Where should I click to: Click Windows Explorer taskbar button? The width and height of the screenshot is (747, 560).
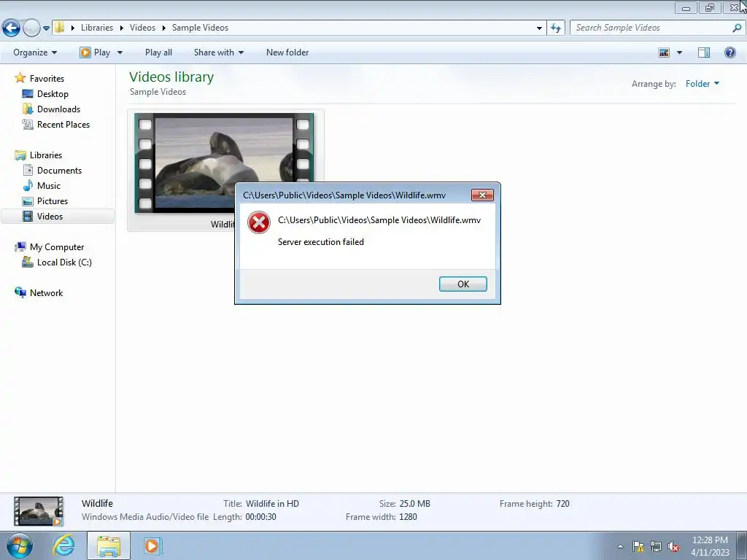pos(108,545)
